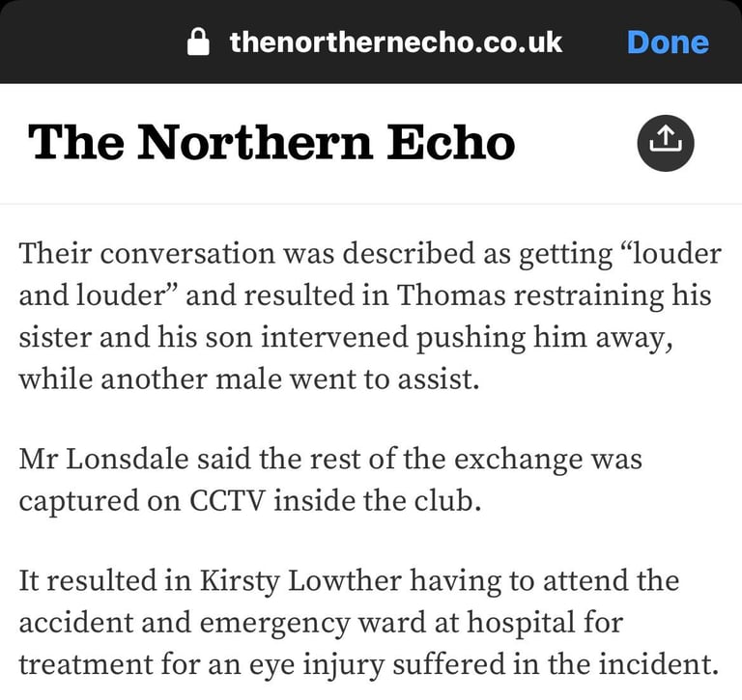Click the padlock secure-site icon

pyautogui.click(x=198, y=42)
